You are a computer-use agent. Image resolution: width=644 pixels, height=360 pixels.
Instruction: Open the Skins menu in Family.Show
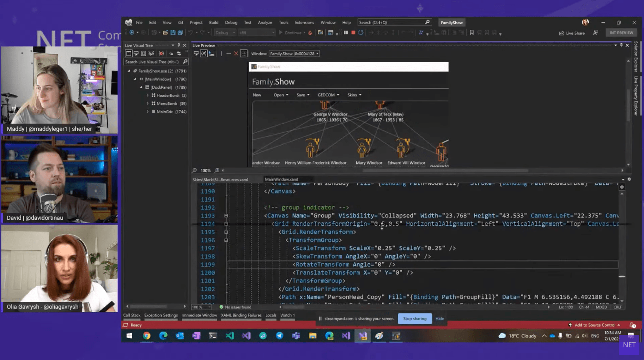click(353, 95)
